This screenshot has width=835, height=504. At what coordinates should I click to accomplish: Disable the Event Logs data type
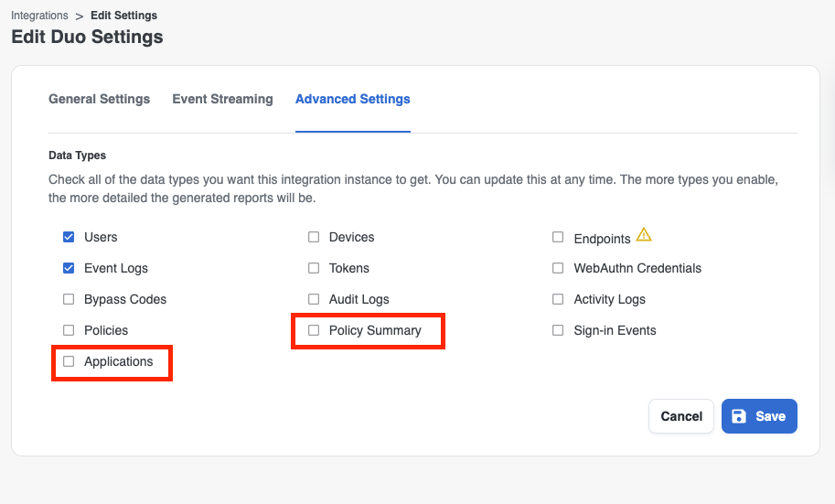coord(69,268)
